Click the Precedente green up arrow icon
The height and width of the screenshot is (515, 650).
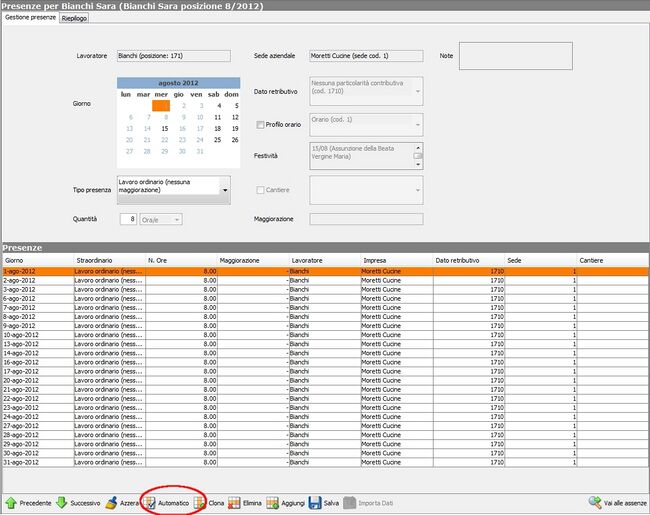click(x=11, y=503)
